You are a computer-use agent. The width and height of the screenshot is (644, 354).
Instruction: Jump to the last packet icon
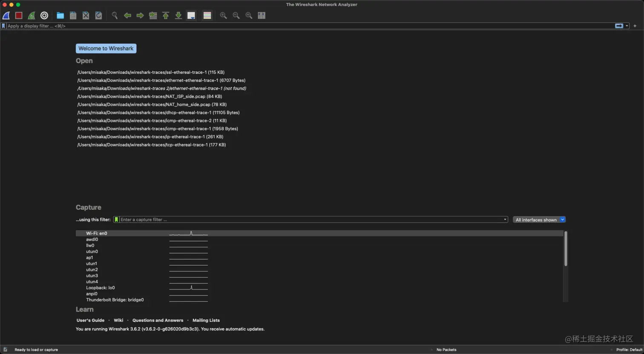pos(178,15)
